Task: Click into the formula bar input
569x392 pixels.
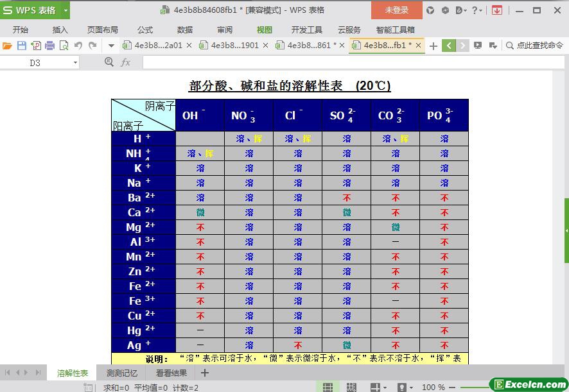Action: [x=353, y=62]
